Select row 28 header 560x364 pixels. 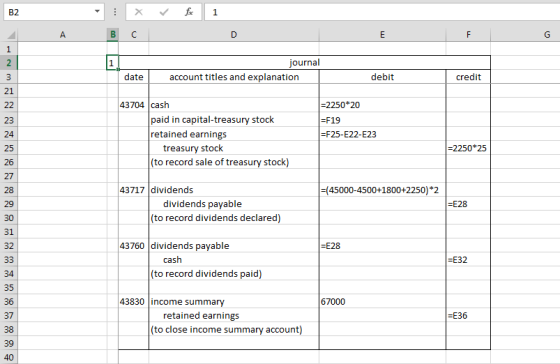coord(9,190)
